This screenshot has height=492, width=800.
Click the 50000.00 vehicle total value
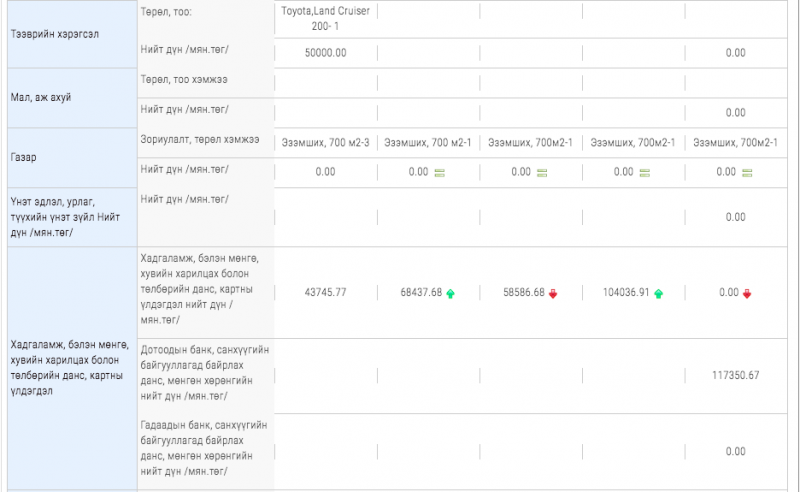coord(325,52)
